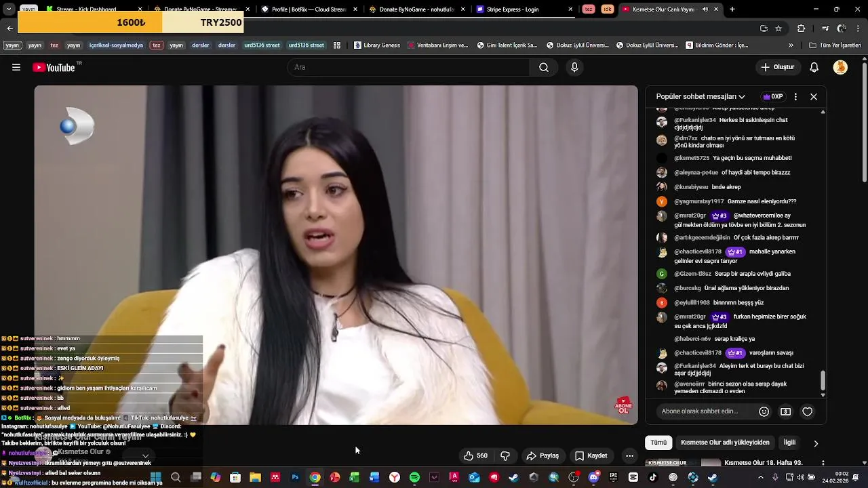This screenshot has width=868, height=488.
Task: Open first urd5136 street bookmark
Action: click(262, 45)
